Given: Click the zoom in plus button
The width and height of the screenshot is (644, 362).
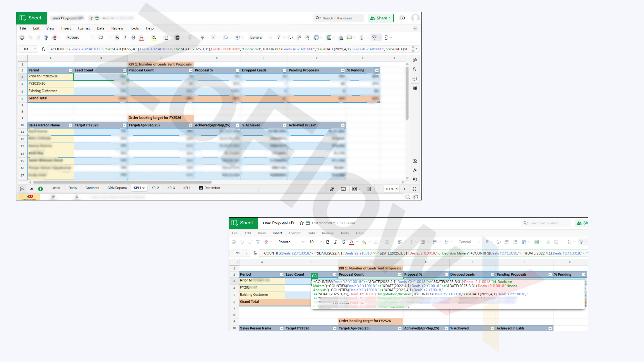Looking at the screenshot, I should 405,189.
